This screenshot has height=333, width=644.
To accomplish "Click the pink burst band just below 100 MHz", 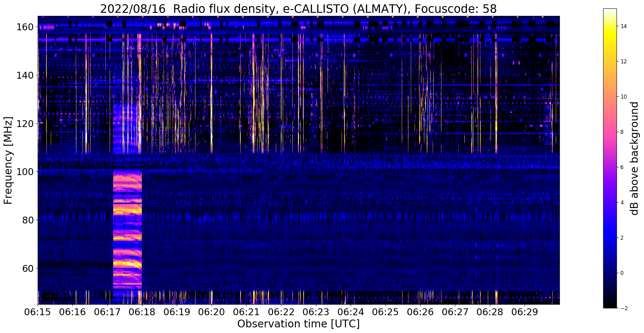I will pos(127,181).
